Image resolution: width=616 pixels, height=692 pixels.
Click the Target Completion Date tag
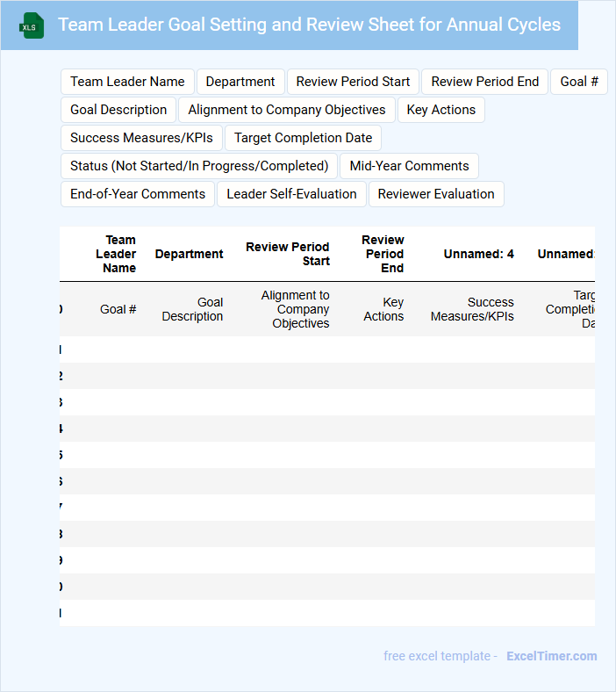[303, 138]
